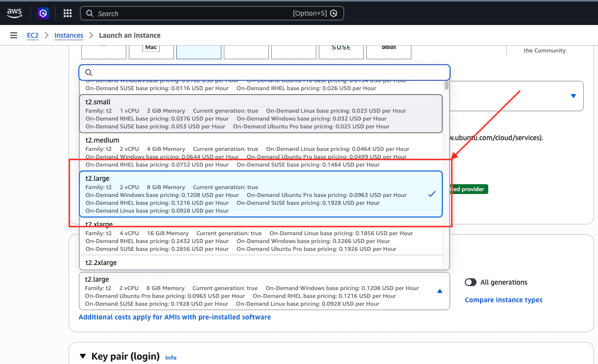Click t2.medium 4 GiB Memory text
The width and height of the screenshot is (598, 364).
166,149
